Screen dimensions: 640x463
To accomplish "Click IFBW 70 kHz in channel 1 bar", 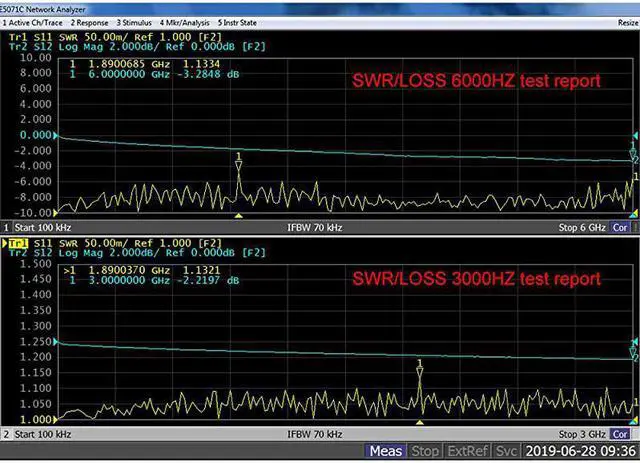I will (x=315, y=227).
